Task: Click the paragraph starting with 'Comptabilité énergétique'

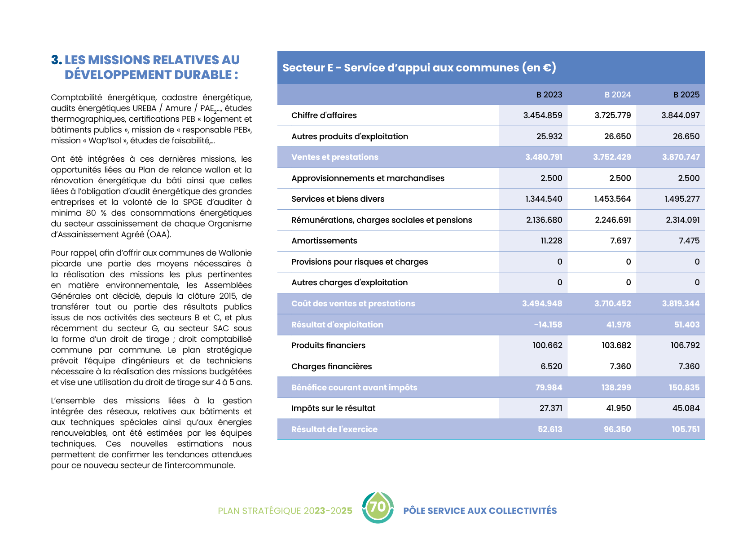Action: point(151,119)
